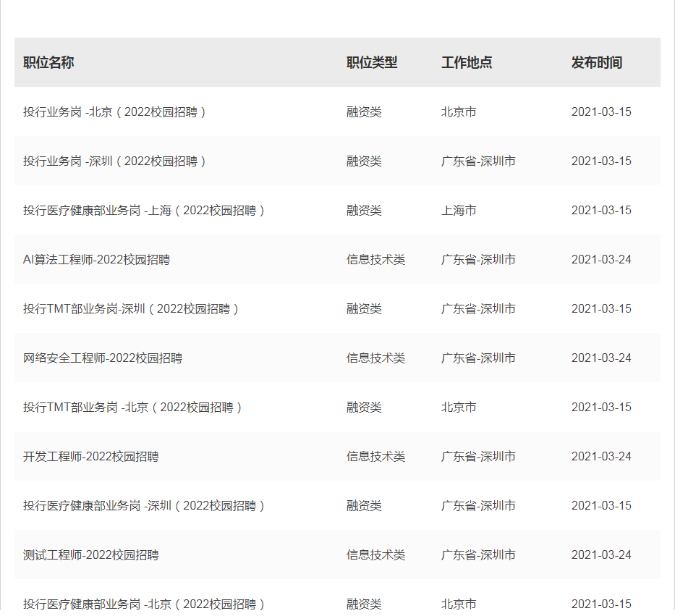Open 投行业务岗 -深圳 job posting
675x616 pixels.
[x=114, y=161]
